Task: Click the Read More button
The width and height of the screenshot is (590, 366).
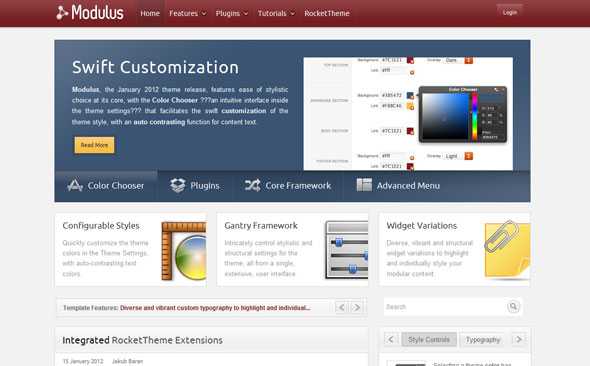Action: coord(94,145)
